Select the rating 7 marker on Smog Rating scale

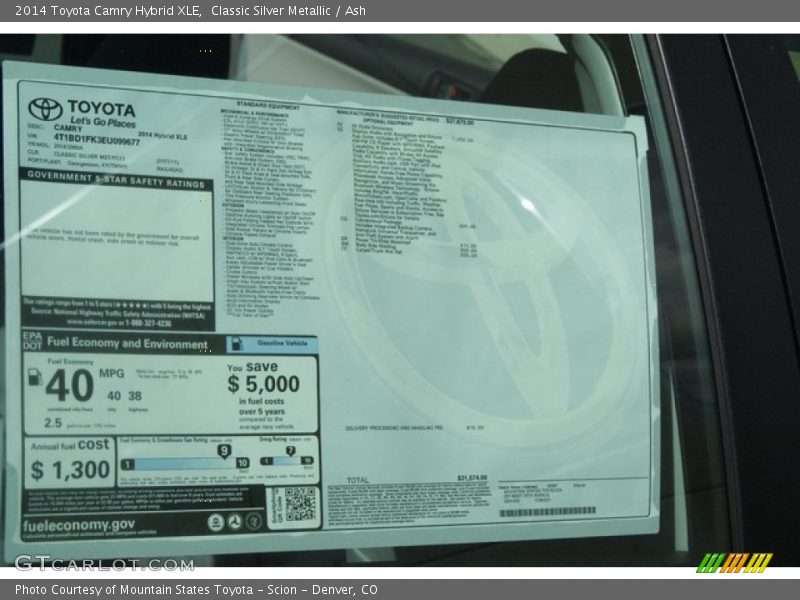[x=289, y=450]
